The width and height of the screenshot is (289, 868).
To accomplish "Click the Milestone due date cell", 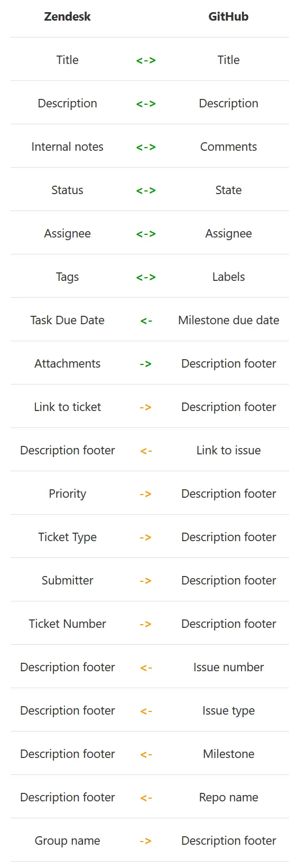I will coord(228,320).
